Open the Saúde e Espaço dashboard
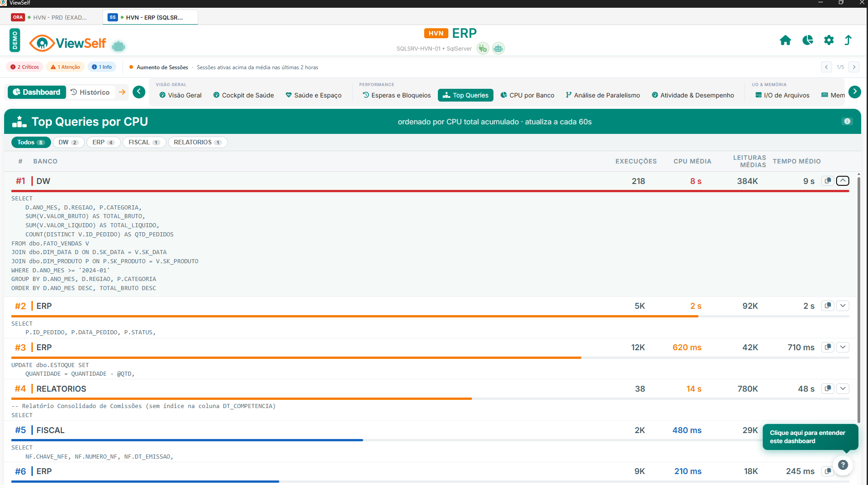Image resolution: width=868 pixels, height=485 pixels. pos(313,95)
